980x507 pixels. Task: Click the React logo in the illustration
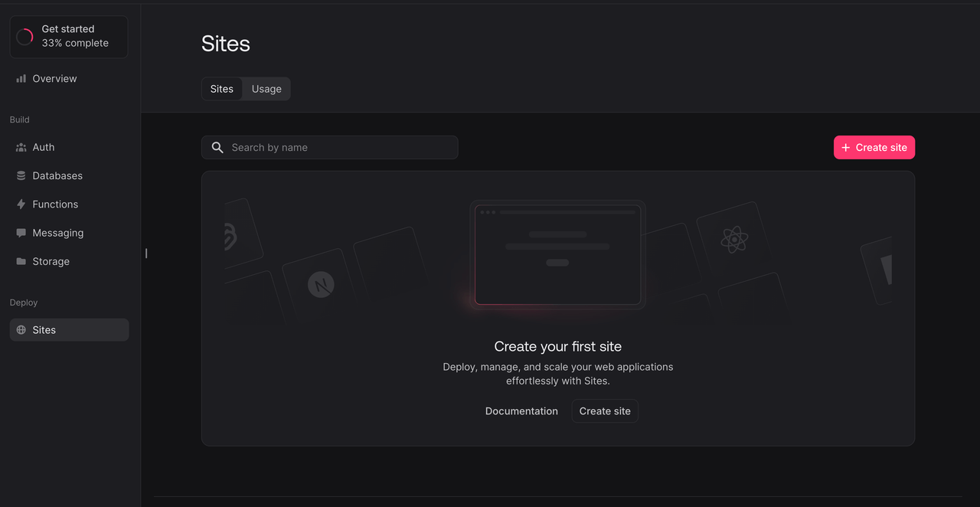click(x=736, y=238)
